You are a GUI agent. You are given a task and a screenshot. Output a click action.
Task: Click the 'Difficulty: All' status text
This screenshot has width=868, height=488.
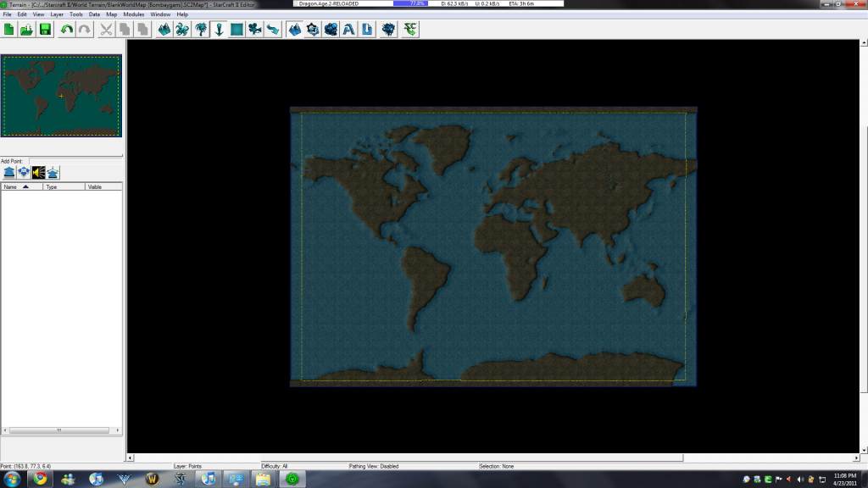point(274,467)
